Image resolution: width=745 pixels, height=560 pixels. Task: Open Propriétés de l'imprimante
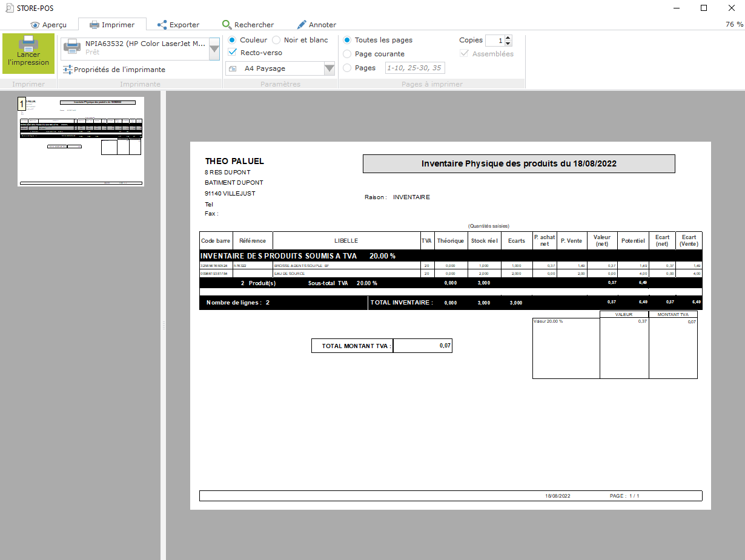click(119, 70)
